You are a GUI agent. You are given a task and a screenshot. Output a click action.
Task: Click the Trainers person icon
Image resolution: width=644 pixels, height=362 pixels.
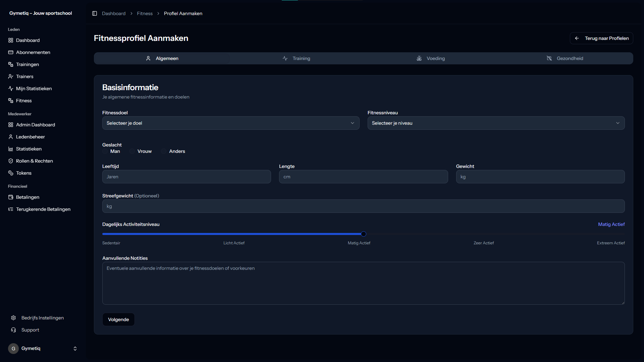point(11,76)
